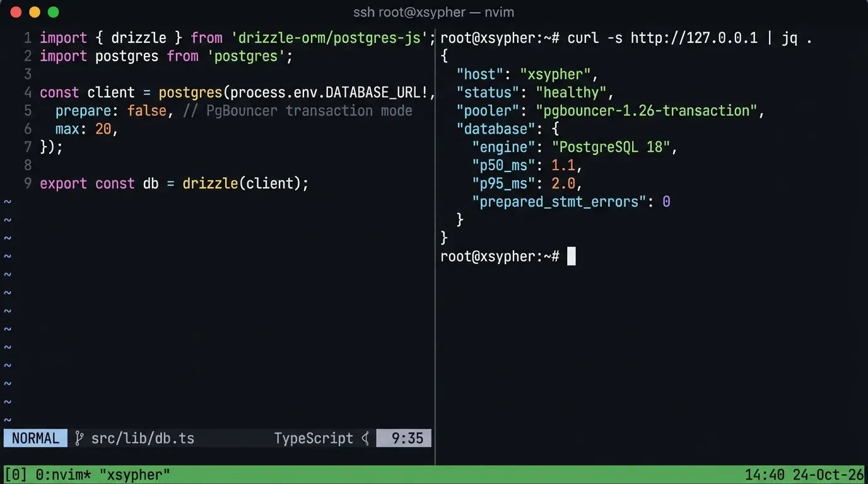Click the "PostgreSQL 18" engine value
868x484 pixels.
click(611, 147)
